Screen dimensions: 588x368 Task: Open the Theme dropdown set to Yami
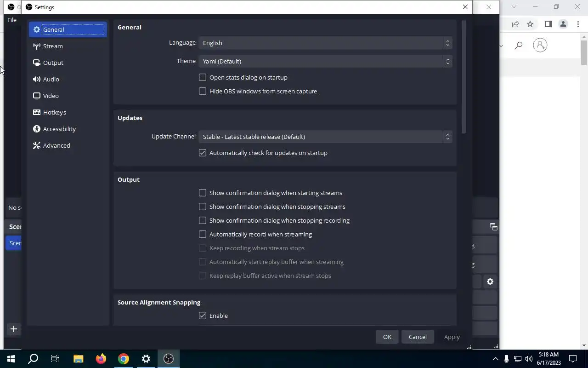click(x=325, y=61)
